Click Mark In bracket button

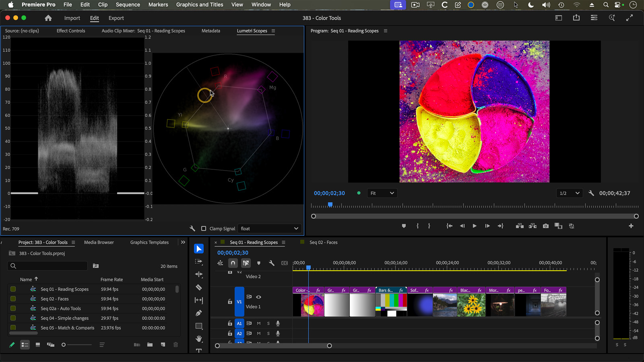417,226
